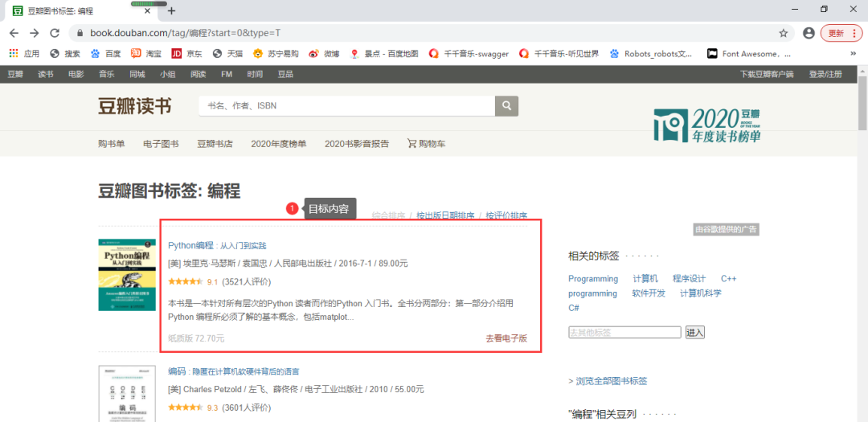Click 登录/注册 link
The image size is (868, 422).
[825, 74]
